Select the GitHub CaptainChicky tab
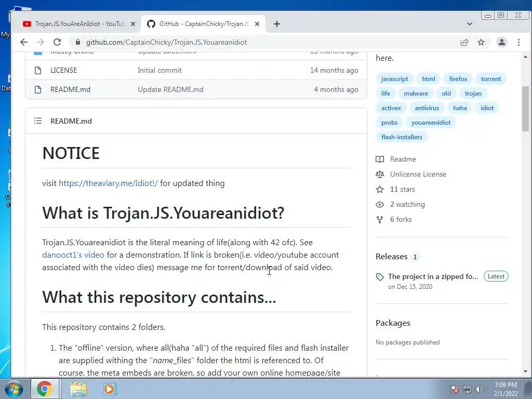The image size is (532, 399). (204, 24)
